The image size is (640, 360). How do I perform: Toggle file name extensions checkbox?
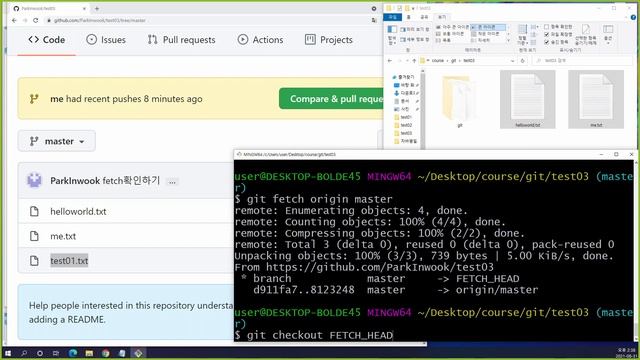(x=558, y=34)
